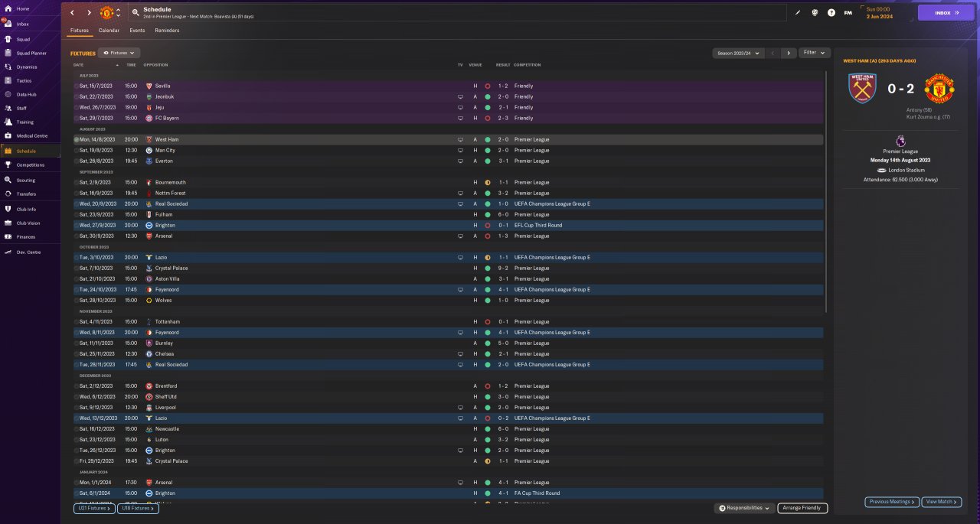The image size is (980, 524).
Task: Select the FC Bayern friendly row
Action: coord(448,119)
